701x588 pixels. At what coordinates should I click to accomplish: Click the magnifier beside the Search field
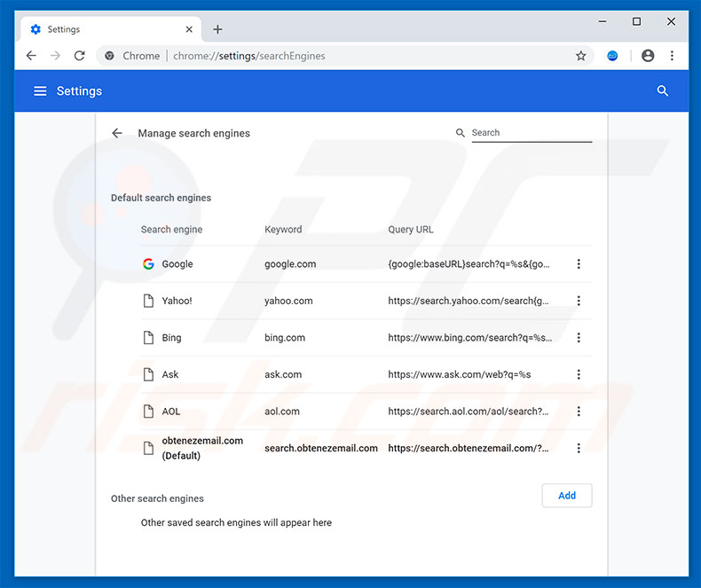coord(460,133)
